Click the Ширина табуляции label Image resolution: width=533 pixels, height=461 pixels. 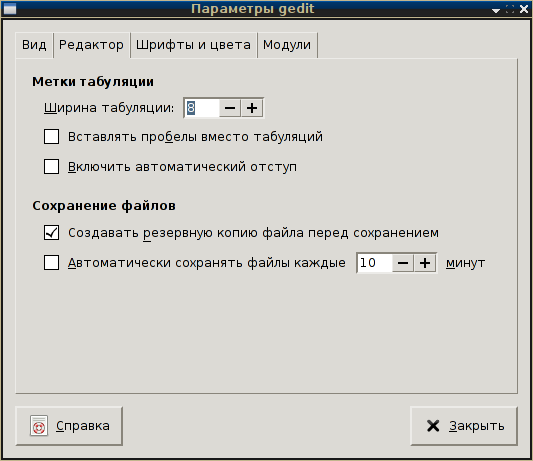point(109,108)
